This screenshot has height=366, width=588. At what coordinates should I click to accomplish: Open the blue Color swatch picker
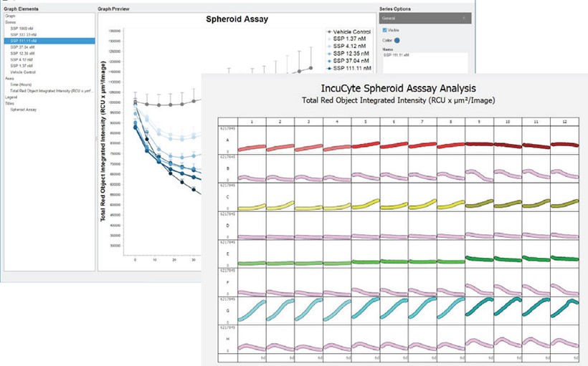pyautogui.click(x=396, y=41)
